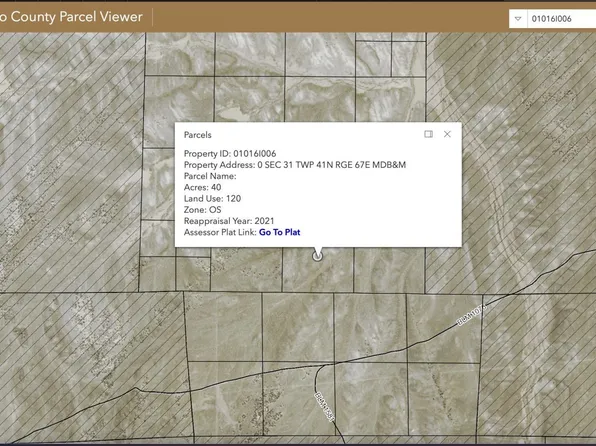Open the Go To Plat link
596x446 pixels.
pyautogui.click(x=279, y=232)
